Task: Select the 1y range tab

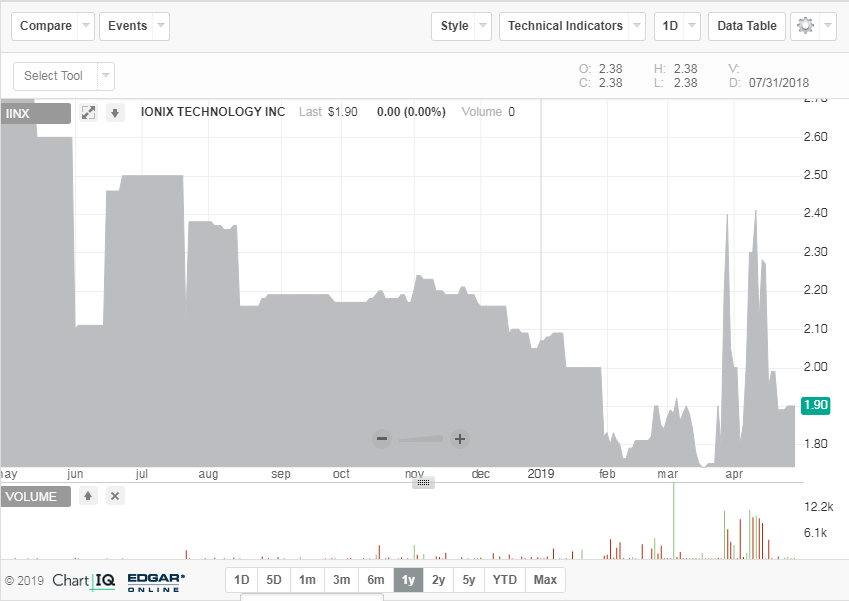Action: point(408,580)
